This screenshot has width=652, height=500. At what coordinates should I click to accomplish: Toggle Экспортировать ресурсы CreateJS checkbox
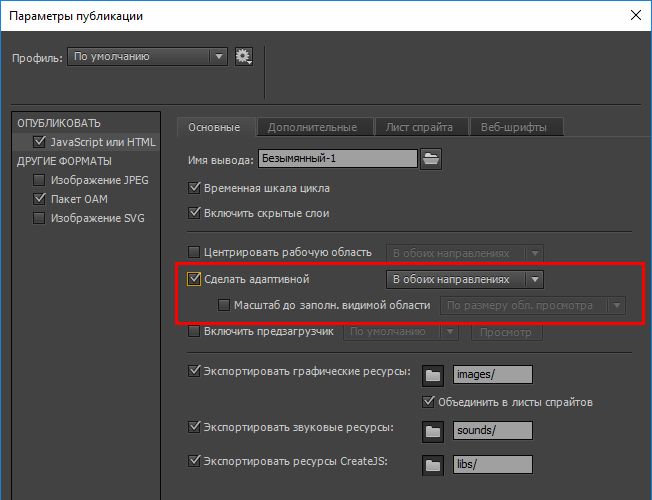tap(194, 461)
